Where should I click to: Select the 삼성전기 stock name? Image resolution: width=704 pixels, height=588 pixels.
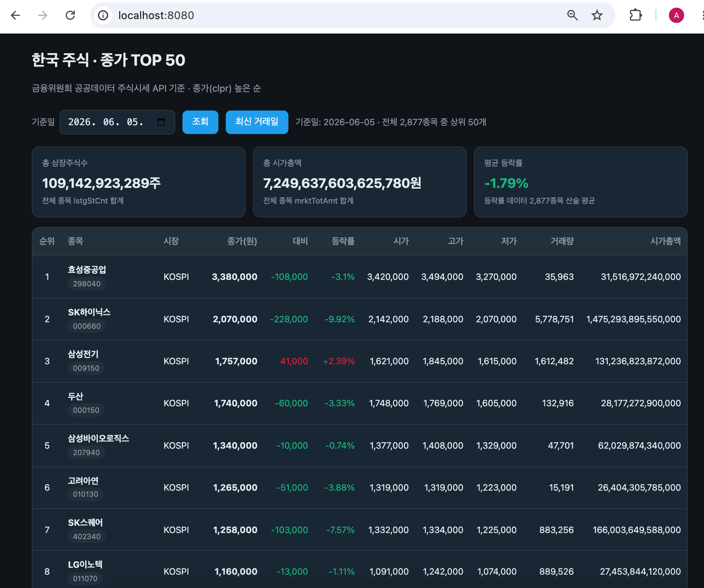point(83,354)
